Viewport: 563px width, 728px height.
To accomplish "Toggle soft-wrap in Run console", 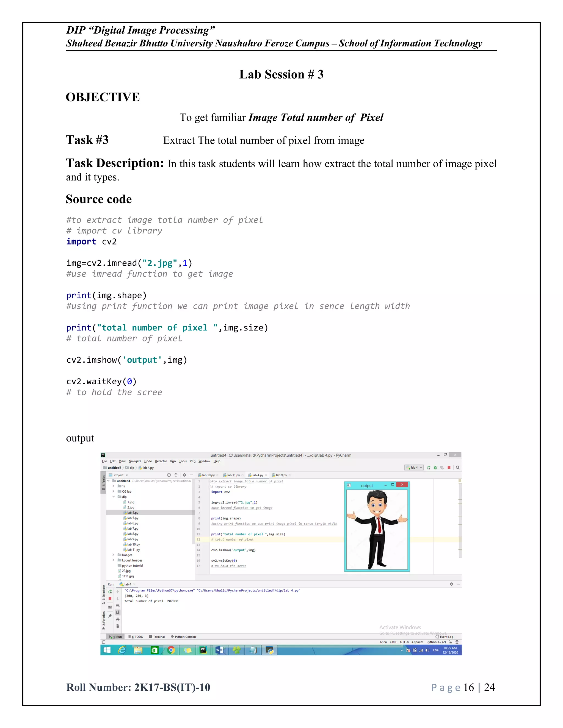I will [x=117, y=606].
